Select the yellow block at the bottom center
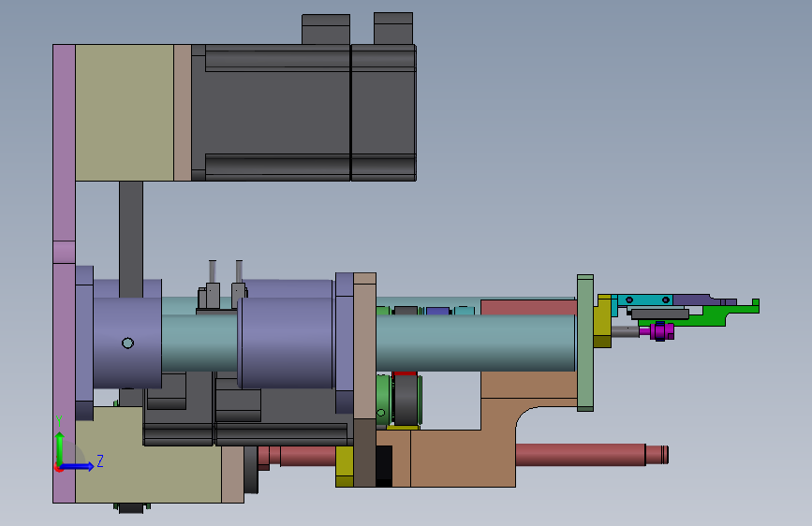This screenshot has height=526, width=812. click(345, 466)
